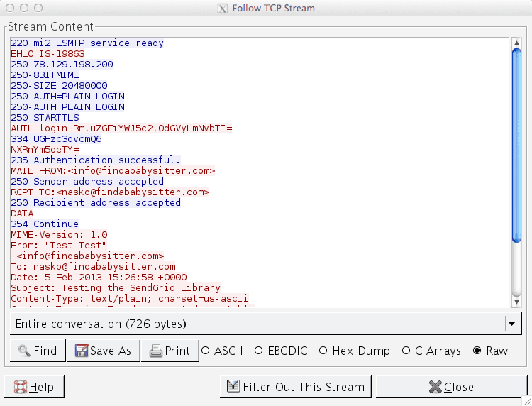Click the 'MIME-Version: 1.0' line

(59, 234)
